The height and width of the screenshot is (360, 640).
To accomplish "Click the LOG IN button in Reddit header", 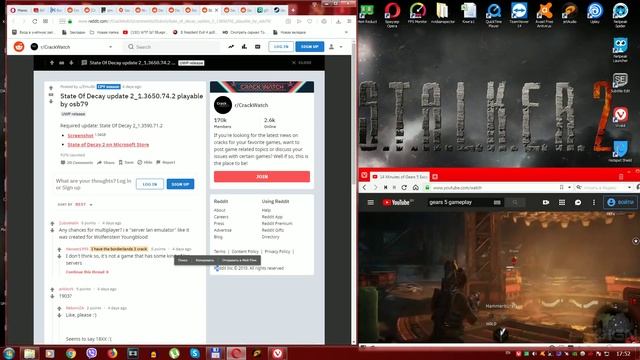I will [x=281, y=47].
